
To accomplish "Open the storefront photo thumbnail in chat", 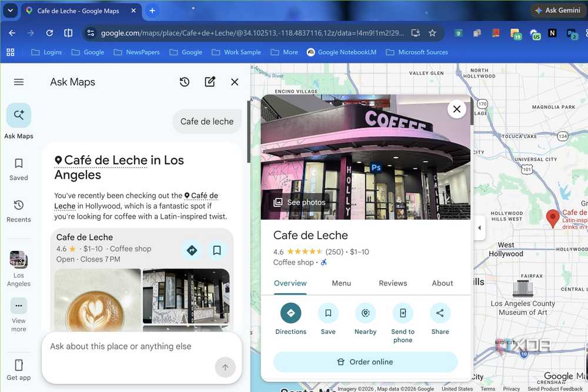I will (x=186, y=296).
